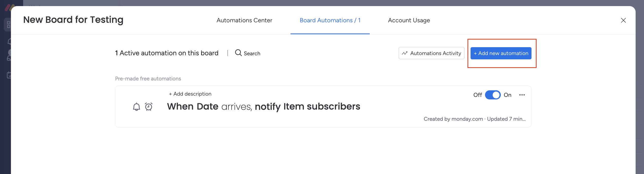Switch to the Automations Center tab
This screenshot has height=174, width=644.
[244, 20]
